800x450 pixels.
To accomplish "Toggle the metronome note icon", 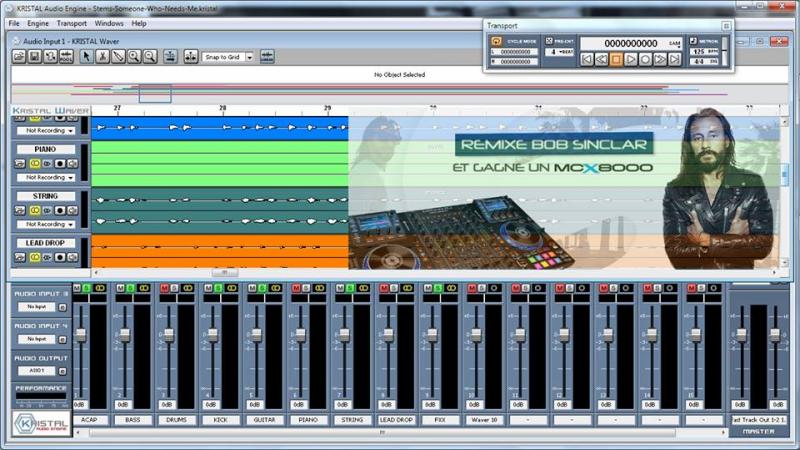I will (x=693, y=41).
